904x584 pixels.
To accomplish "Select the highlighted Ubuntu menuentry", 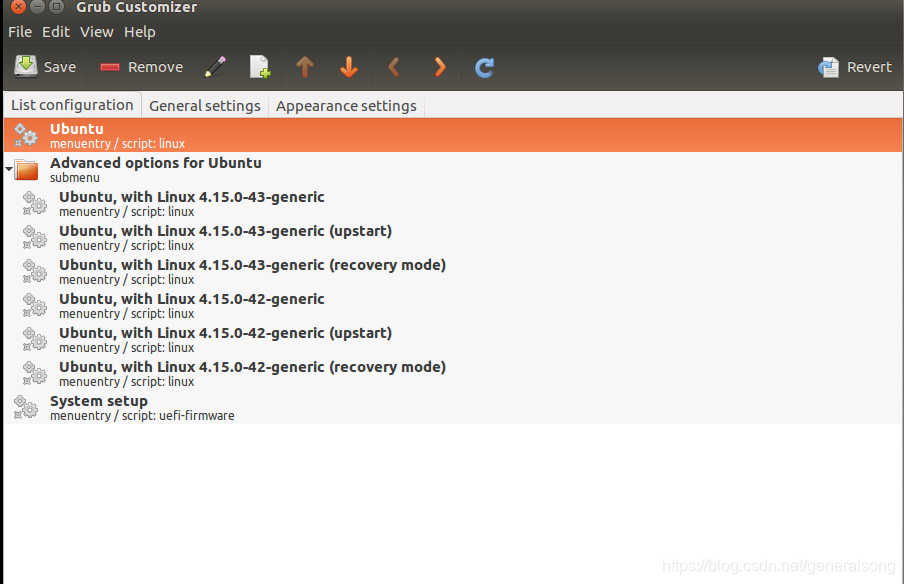I will tap(453, 135).
